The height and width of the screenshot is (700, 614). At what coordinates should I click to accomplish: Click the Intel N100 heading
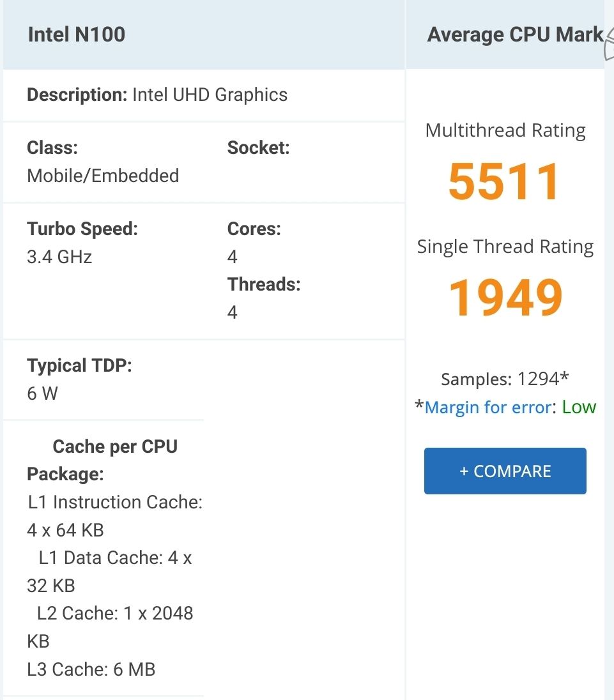[77, 34]
